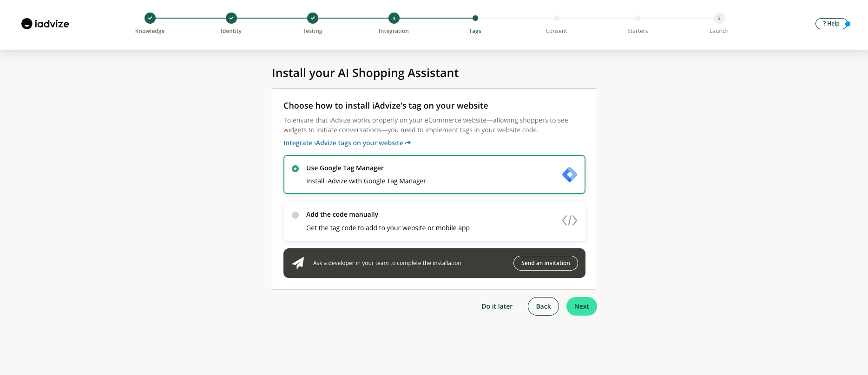Select Use Google Tag Manager radio button
Image resolution: width=868 pixels, height=375 pixels.
pos(295,168)
